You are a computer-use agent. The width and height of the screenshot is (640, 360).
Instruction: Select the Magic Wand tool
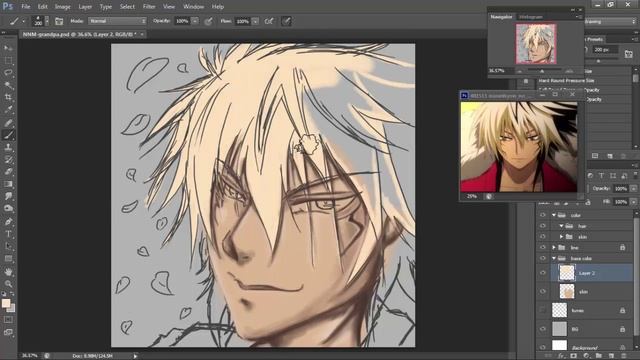[8, 85]
